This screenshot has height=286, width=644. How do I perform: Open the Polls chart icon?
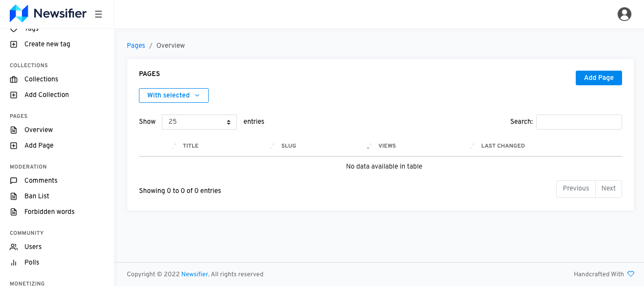pos(13,262)
